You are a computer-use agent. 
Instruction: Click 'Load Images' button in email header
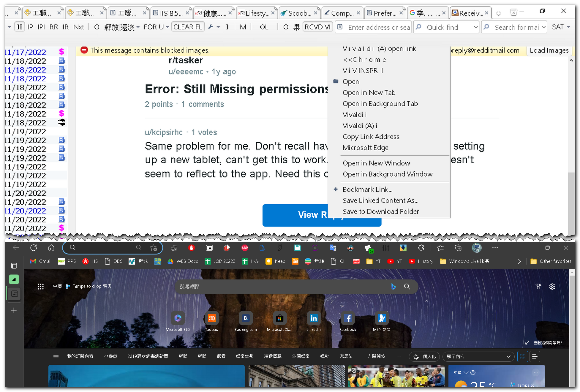click(x=549, y=50)
